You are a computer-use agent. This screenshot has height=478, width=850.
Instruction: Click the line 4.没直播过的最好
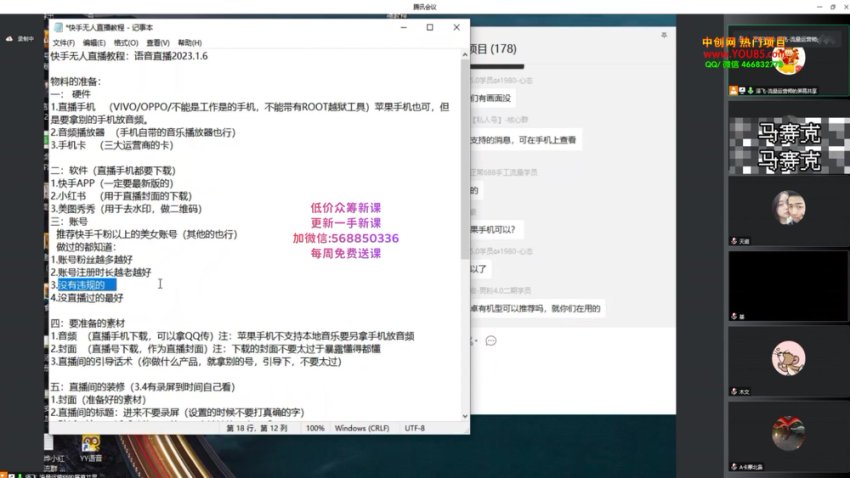(x=87, y=298)
